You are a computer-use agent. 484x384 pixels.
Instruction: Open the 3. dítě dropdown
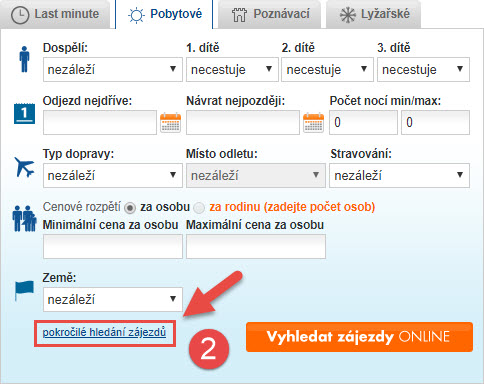pos(423,69)
